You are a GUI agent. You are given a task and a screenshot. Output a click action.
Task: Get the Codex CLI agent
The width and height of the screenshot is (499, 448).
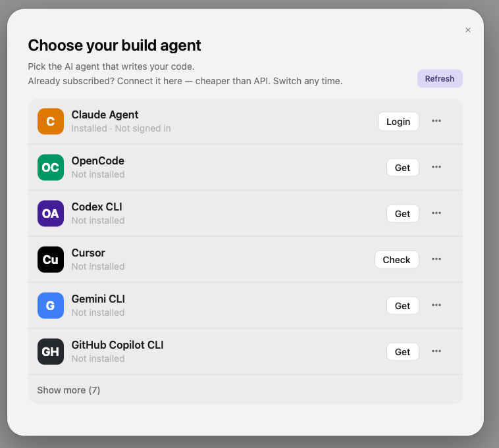click(x=403, y=214)
